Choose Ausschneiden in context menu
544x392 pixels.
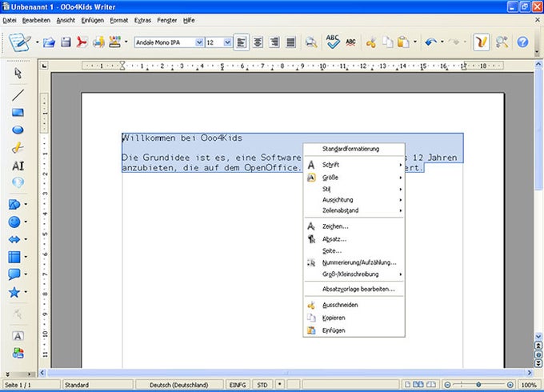(x=354, y=305)
